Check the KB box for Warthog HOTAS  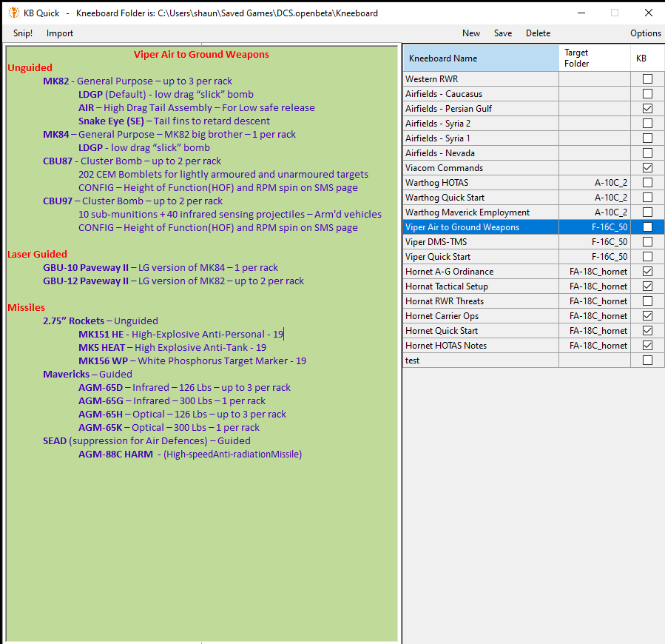point(647,183)
